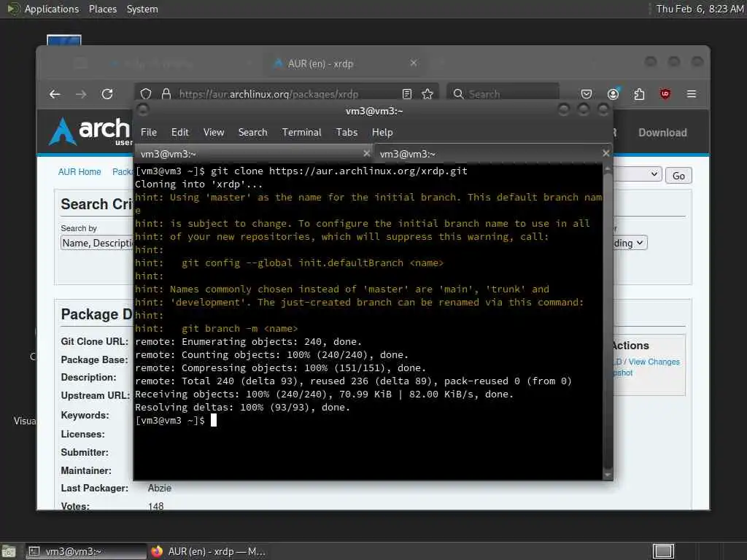
Task: Click the show desktop icon in bottom panel
Action: pos(9,551)
